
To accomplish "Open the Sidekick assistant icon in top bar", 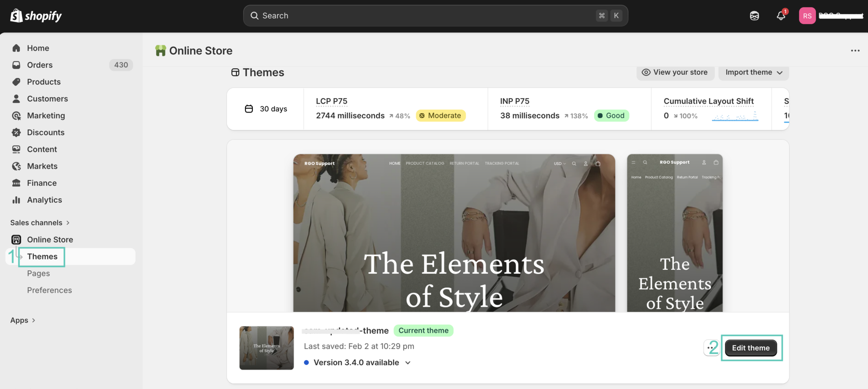I will pos(754,16).
